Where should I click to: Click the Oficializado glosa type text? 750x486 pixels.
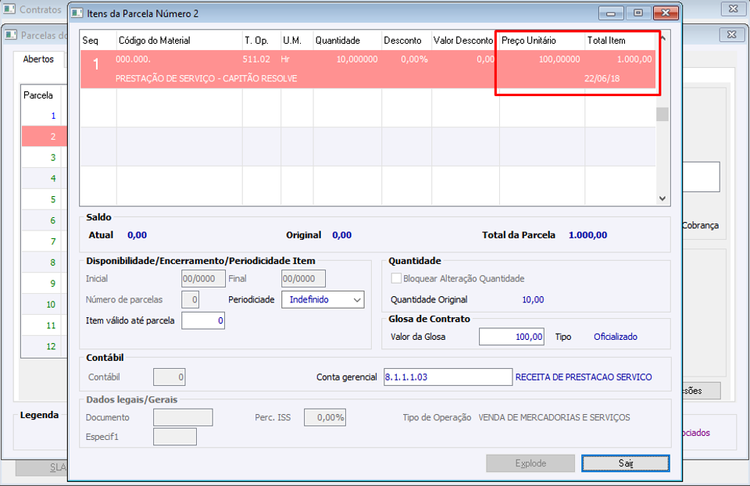pos(616,337)
